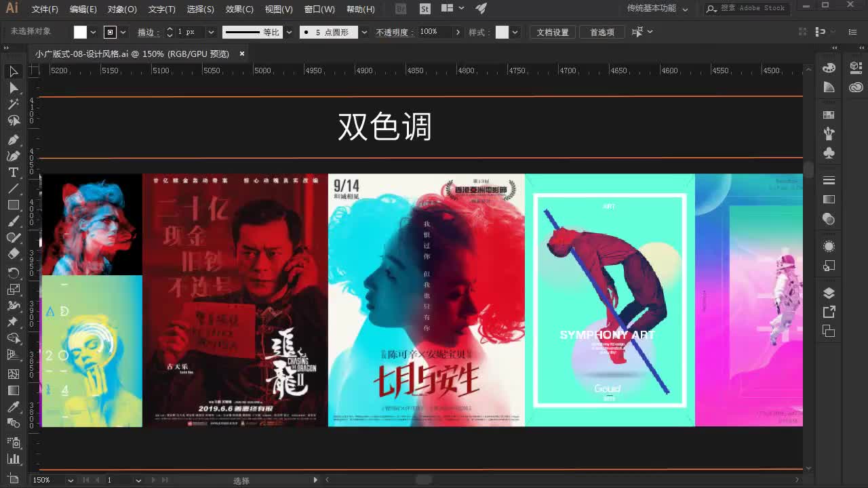Select the Lasso tool

point(14,121)
